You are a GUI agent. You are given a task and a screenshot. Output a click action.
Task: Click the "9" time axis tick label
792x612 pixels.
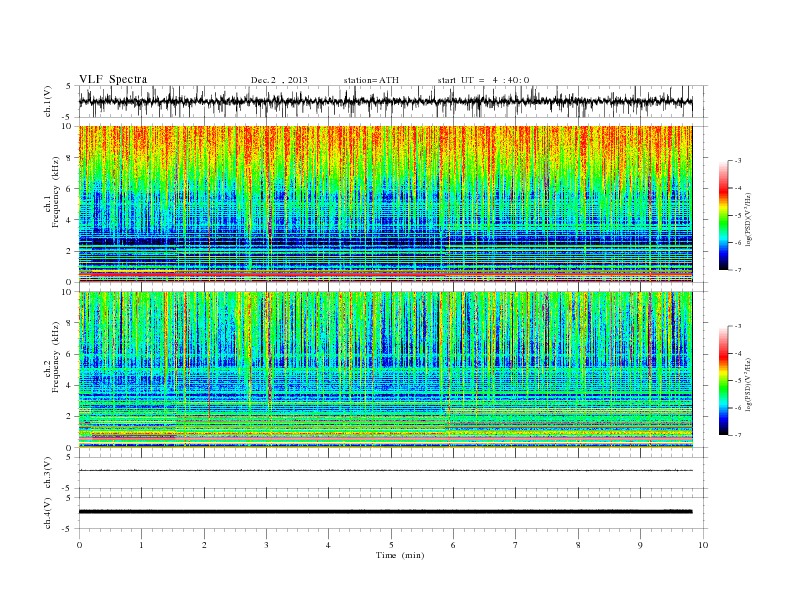(640, 545)
